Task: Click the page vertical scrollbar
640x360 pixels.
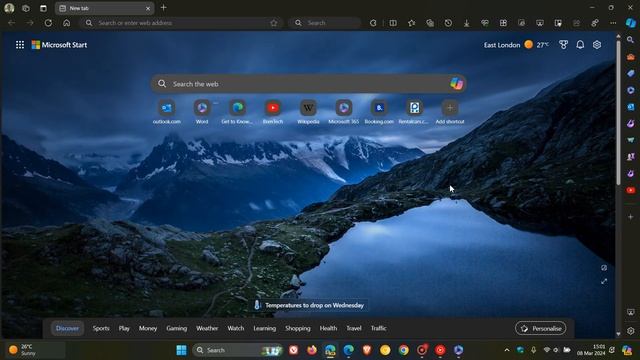Action: tap(618, 112)
